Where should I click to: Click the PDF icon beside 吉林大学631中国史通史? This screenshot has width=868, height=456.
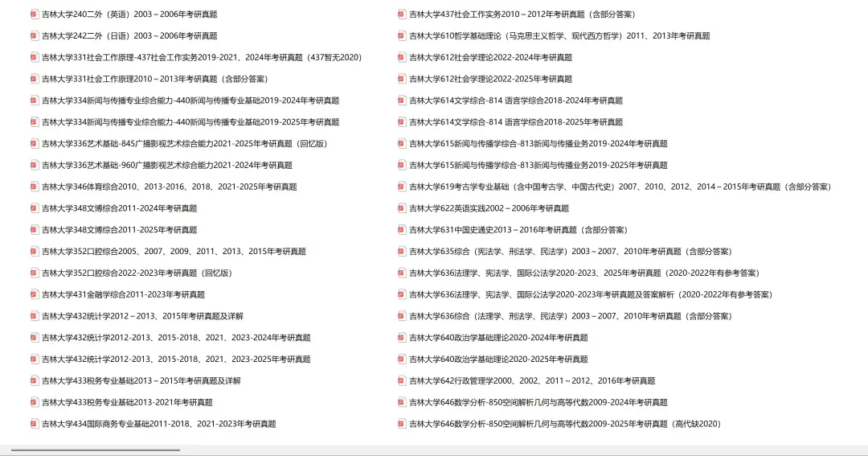coord(402,231)
